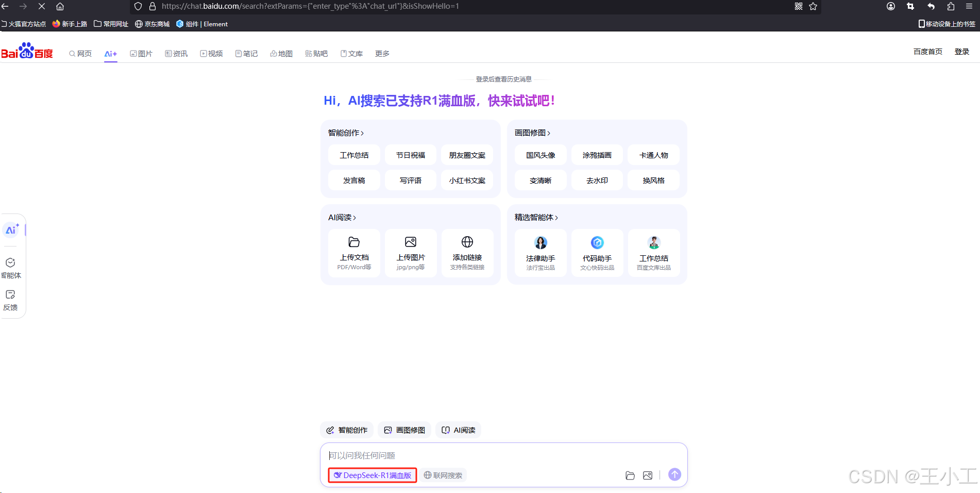
Task: Click the 变清晰 chip
Action: point(540,180)
